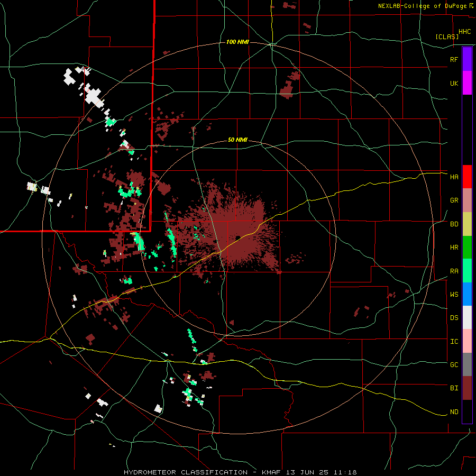Click the 100 NMI range ring label
This screenshot has height=476, width=476.
coord(237,42)
